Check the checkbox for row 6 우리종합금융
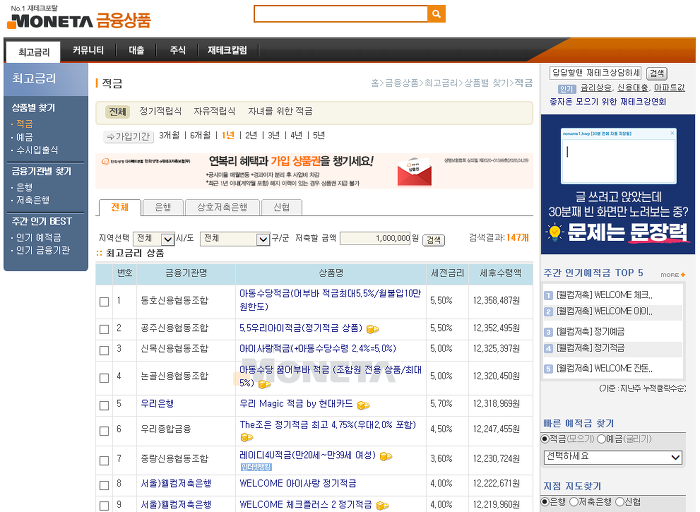The height and width of the screenshot is (512, 700). 104,431
